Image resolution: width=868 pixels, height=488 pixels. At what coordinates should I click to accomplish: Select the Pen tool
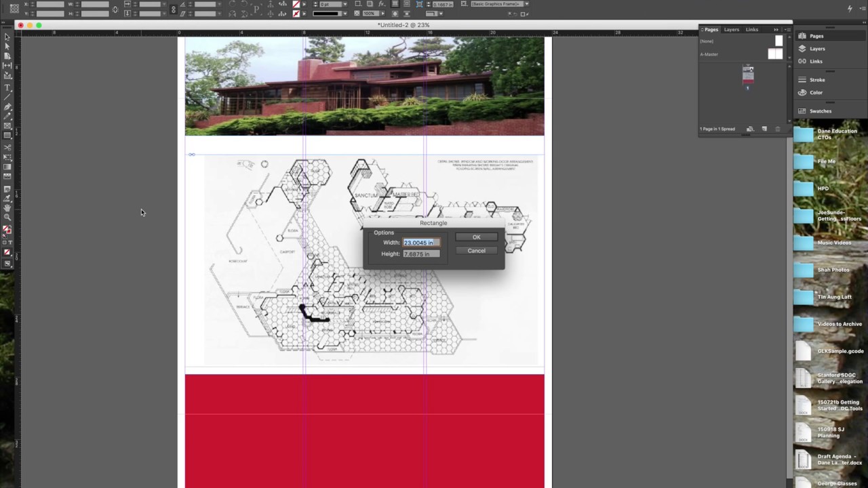click(x=8, y=108)
